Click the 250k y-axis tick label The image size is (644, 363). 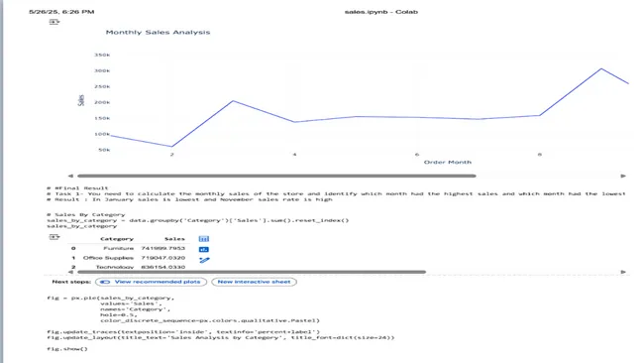102,86
